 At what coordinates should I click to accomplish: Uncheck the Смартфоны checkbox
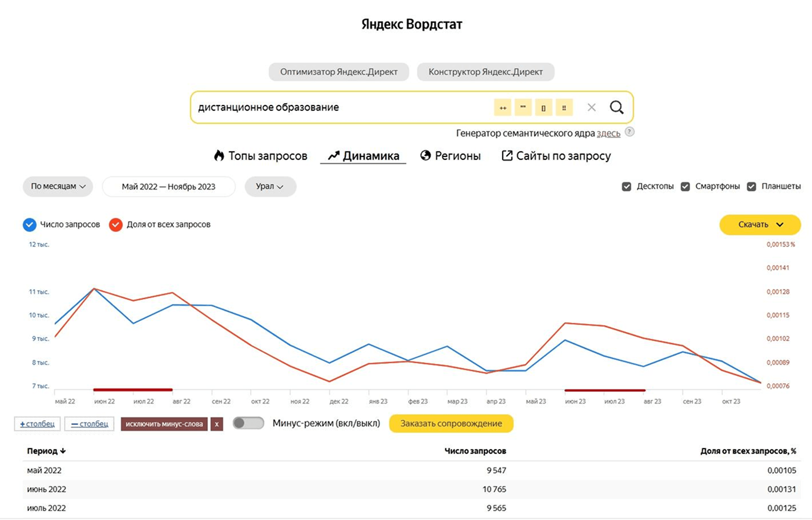point(685,187)
